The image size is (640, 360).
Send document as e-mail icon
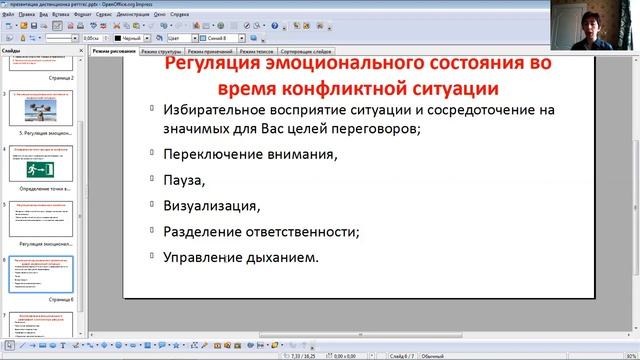pyautogui.click(x=44, y=26)
